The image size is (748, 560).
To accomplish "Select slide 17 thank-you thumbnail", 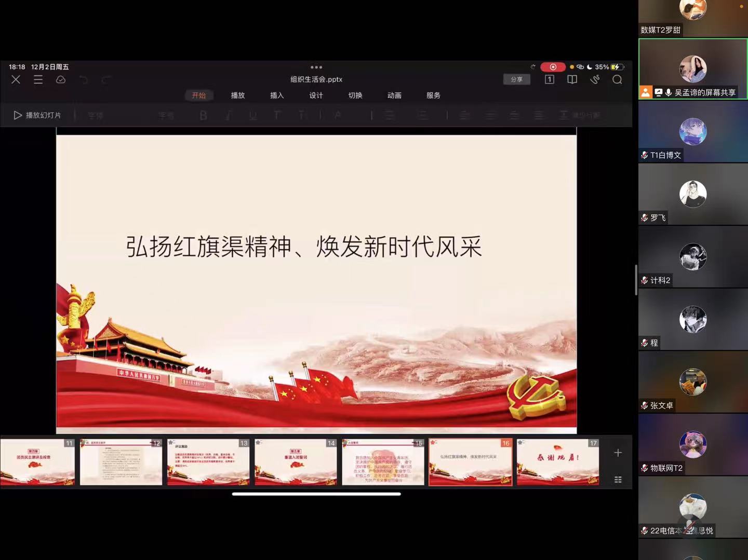I will click(x=557, y=462).
